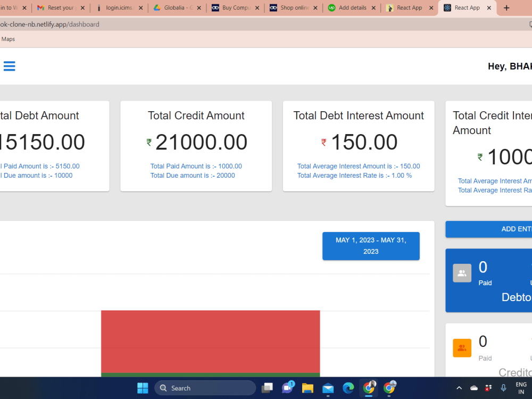Click the microphone tray icon
Image resolution: width=532 pixels, height=399 pixels.
[x=503, y=388]
